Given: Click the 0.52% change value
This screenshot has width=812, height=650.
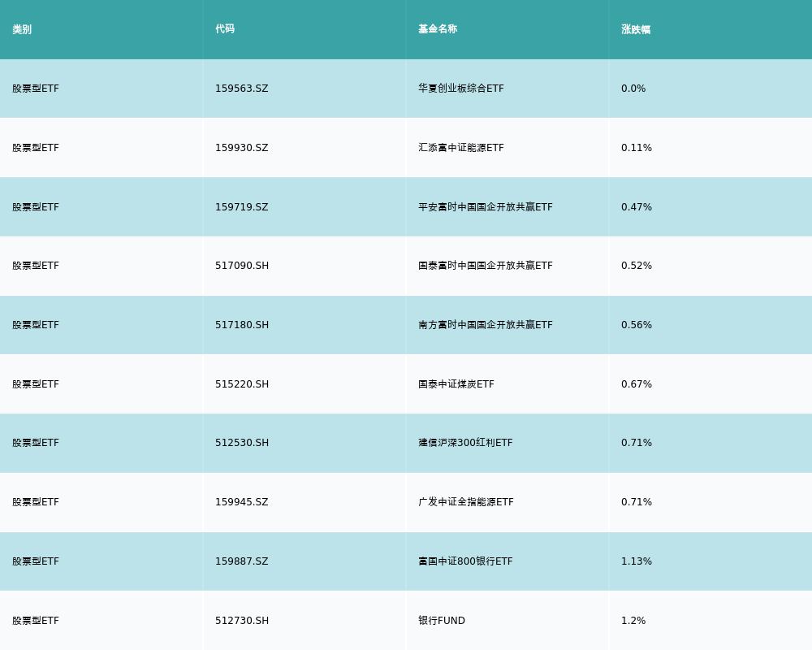Looking at the screenshot, I should click(x=637, y=266).
